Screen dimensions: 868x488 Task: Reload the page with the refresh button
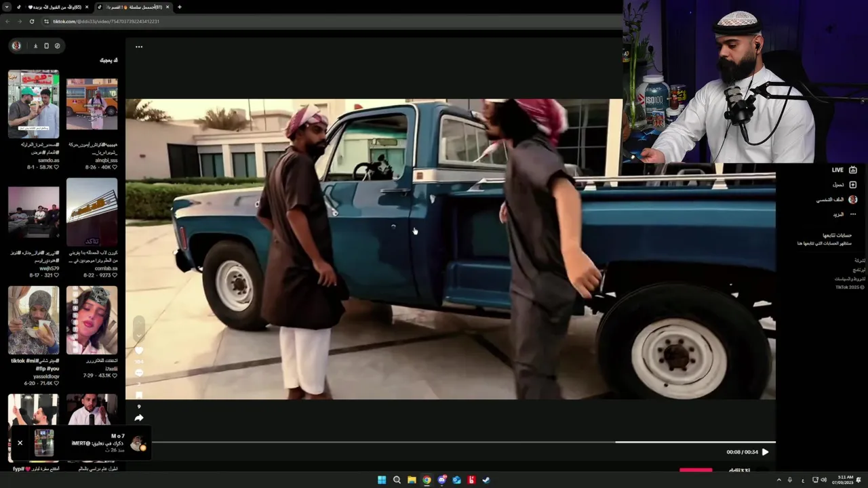click(x=31, y=21)
